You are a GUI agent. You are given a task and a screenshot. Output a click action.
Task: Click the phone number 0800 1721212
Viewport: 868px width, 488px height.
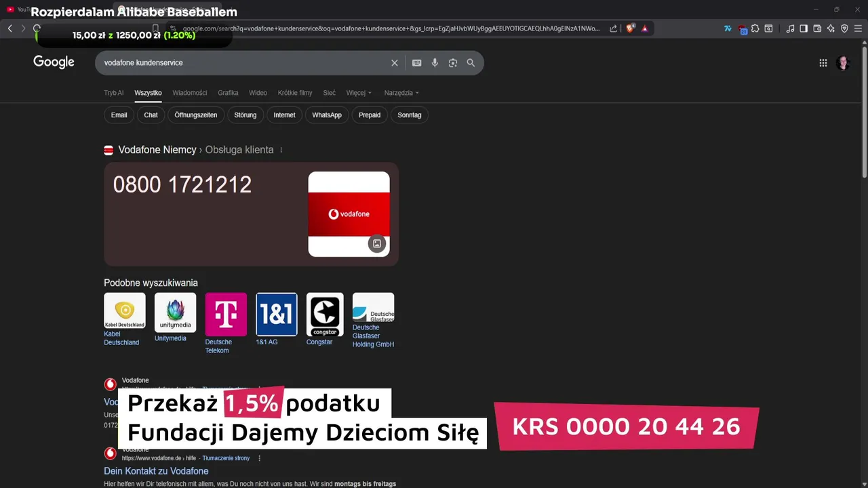pos(182,184)
